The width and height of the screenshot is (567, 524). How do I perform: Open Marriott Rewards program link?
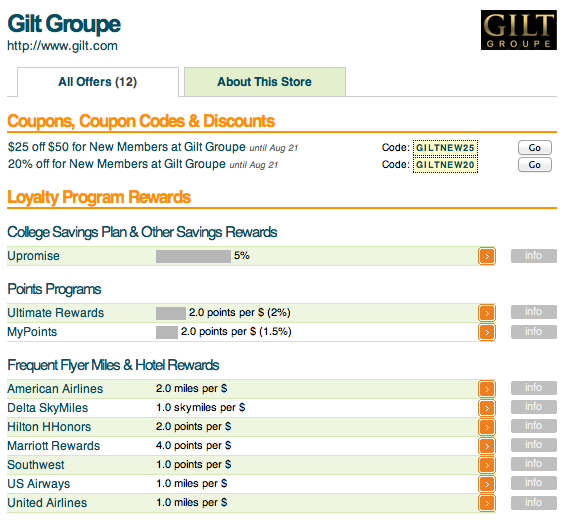click(54, 446)
